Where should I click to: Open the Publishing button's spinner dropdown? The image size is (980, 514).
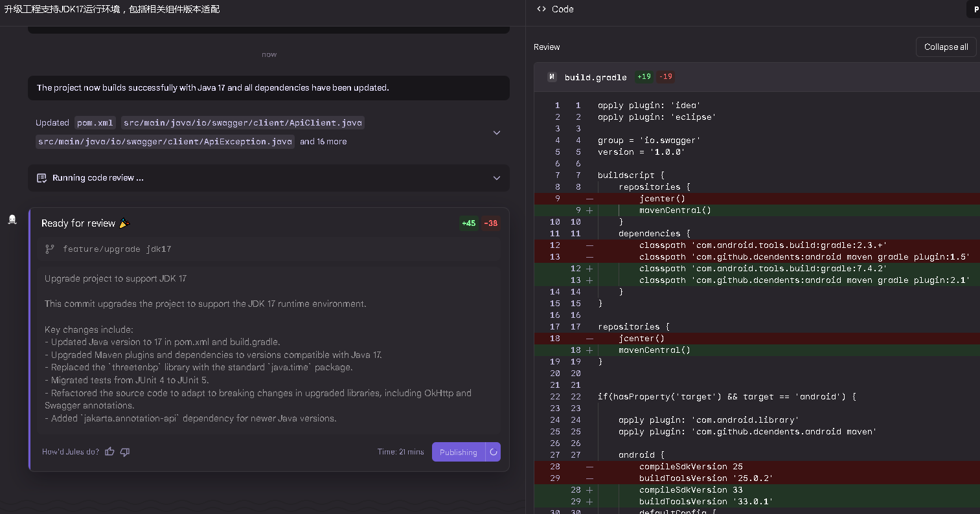(493, 453)
